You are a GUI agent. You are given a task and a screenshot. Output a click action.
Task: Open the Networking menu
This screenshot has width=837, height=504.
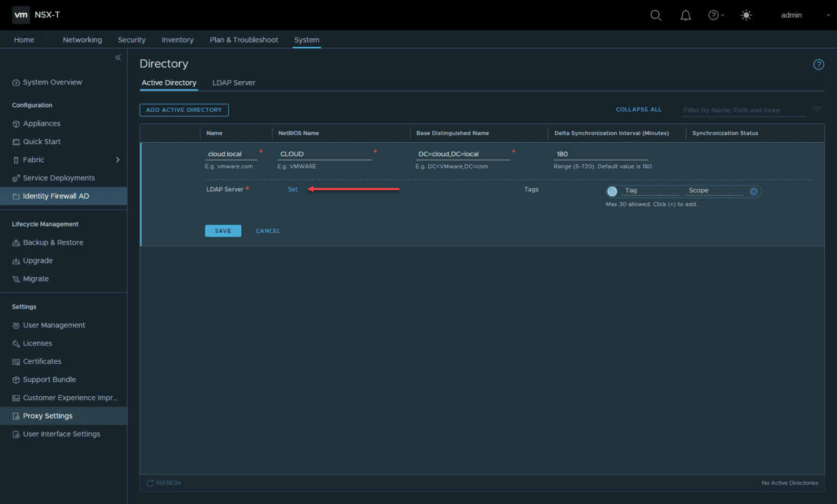pyautogui.click(x=82, y=39)
